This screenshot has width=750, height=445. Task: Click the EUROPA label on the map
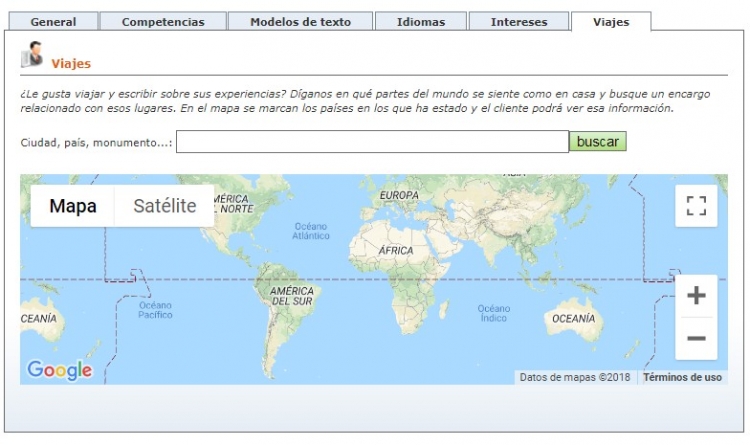point(399,195)
